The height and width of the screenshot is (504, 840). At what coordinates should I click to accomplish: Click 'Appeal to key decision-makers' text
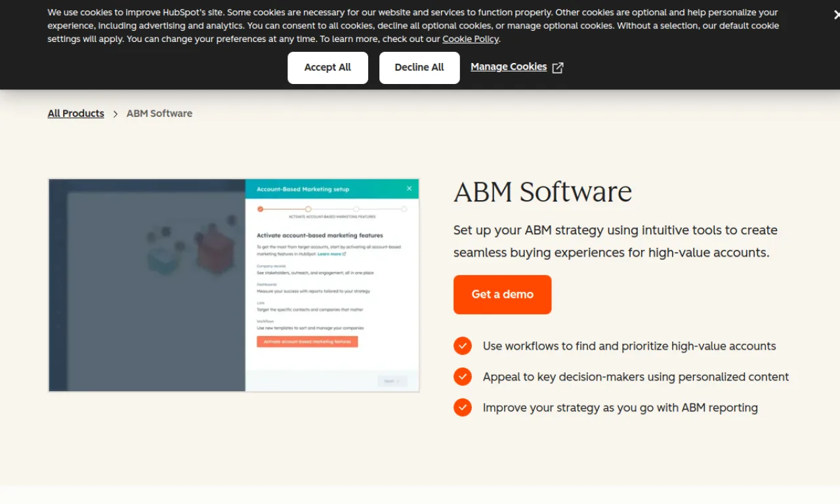[x=636, y=377]
